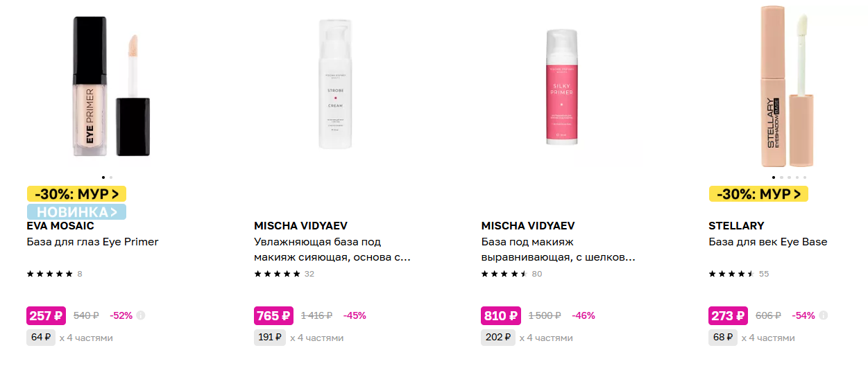Click the -30%: МУР badge under Stellary
Screen dimensions: 868x366
coord(758,194)
